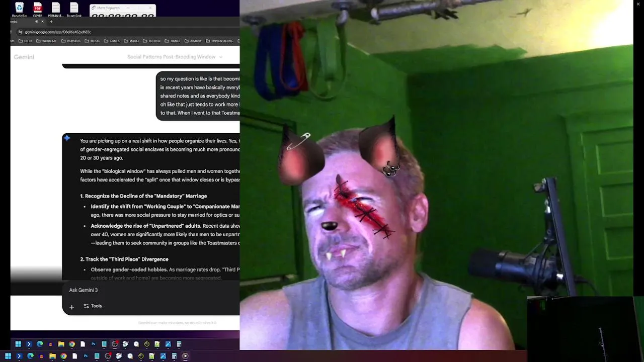Image resolution: width=644 pixels, height=362 pixels.
Task: Open the IMPROV ACTING bookmarks folder
Action: 220,41
